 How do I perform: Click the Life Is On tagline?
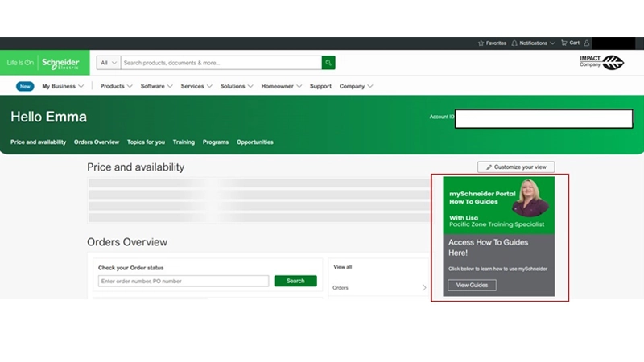pyautogui.click(x=20, y=63)
